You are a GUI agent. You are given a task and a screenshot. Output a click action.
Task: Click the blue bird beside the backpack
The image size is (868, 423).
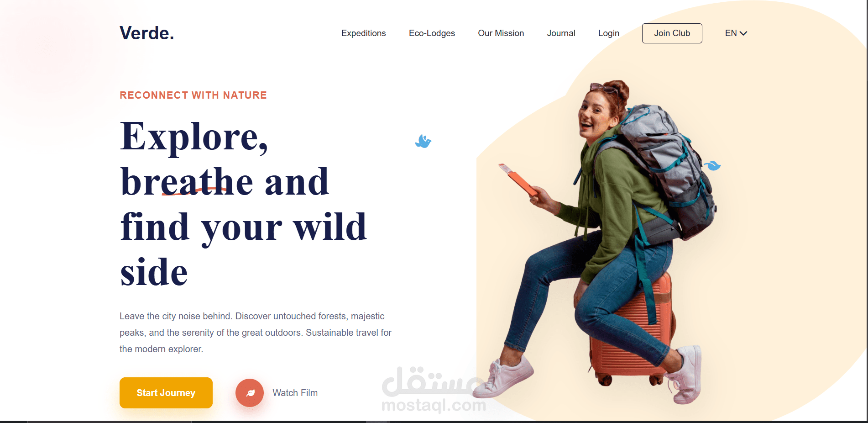[712, 165]
